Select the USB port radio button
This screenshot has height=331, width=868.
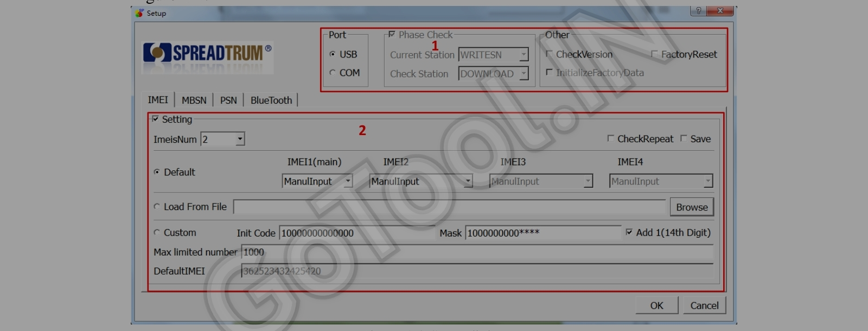[333, 54]
